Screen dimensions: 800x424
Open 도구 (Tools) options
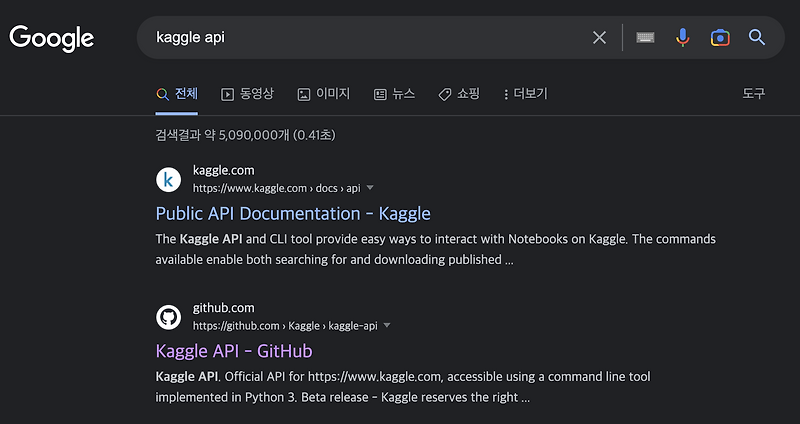click(x=754, y=93)
